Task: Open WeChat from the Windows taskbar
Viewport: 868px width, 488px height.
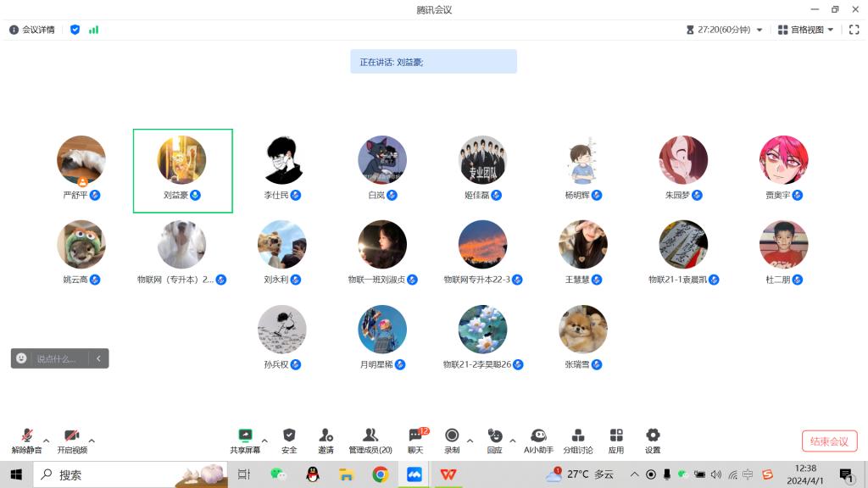Action: click(278, 474)
